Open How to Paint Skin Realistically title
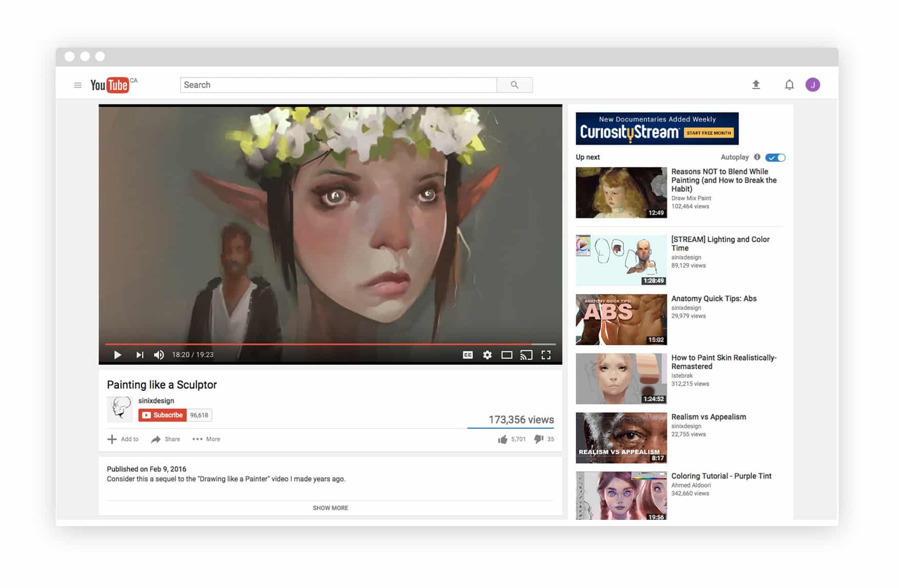The height and width of the screenshot is (588, 899). tap(724, 362)
